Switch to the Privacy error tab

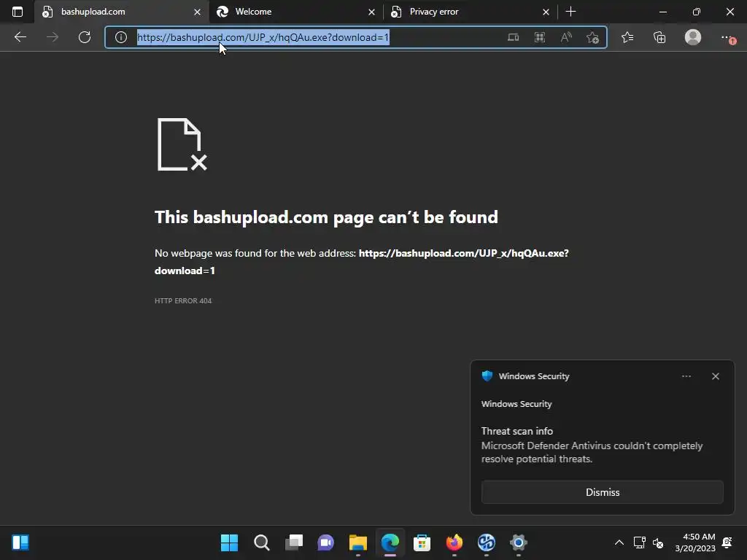pos(470,12)
